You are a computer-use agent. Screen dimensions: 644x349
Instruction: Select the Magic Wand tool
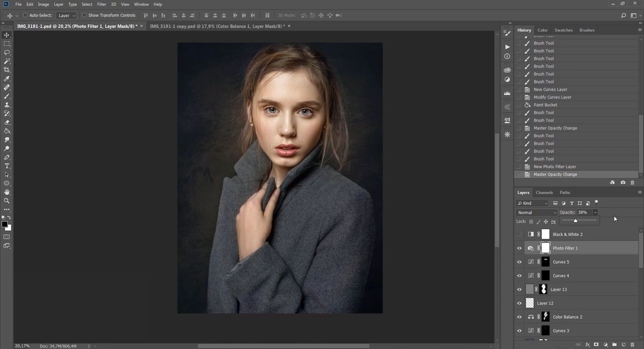[7, 61]
